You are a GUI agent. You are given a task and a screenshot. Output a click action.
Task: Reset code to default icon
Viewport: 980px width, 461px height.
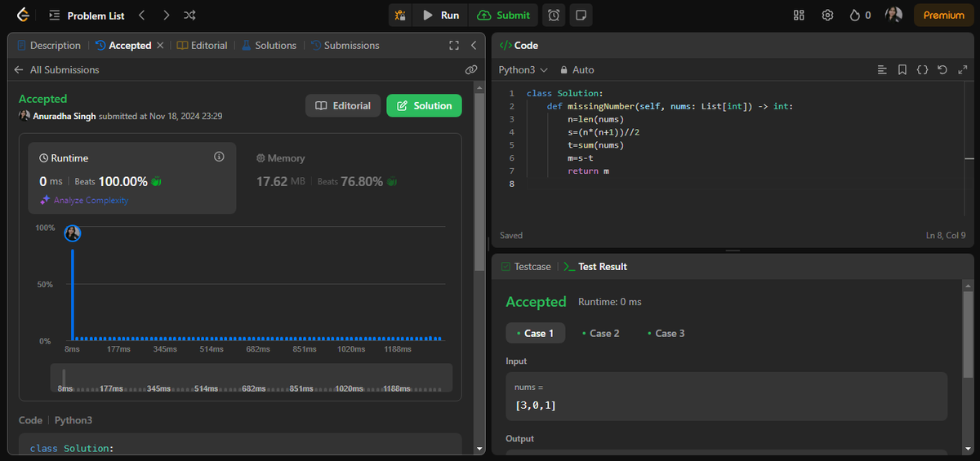coord(942,70)
